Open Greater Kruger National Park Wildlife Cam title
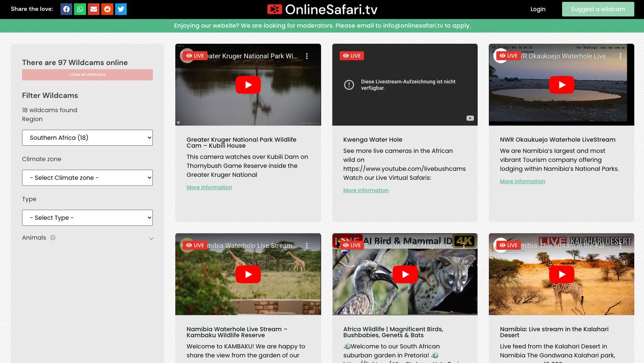The height and width of the screenshot is (363, 644). point(241,142)
